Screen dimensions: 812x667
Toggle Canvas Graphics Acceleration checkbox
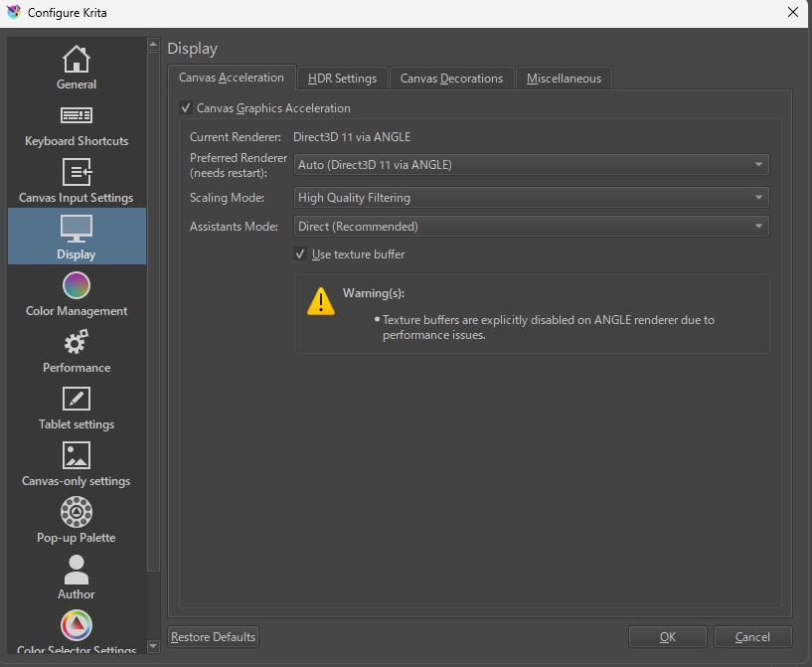186,107
